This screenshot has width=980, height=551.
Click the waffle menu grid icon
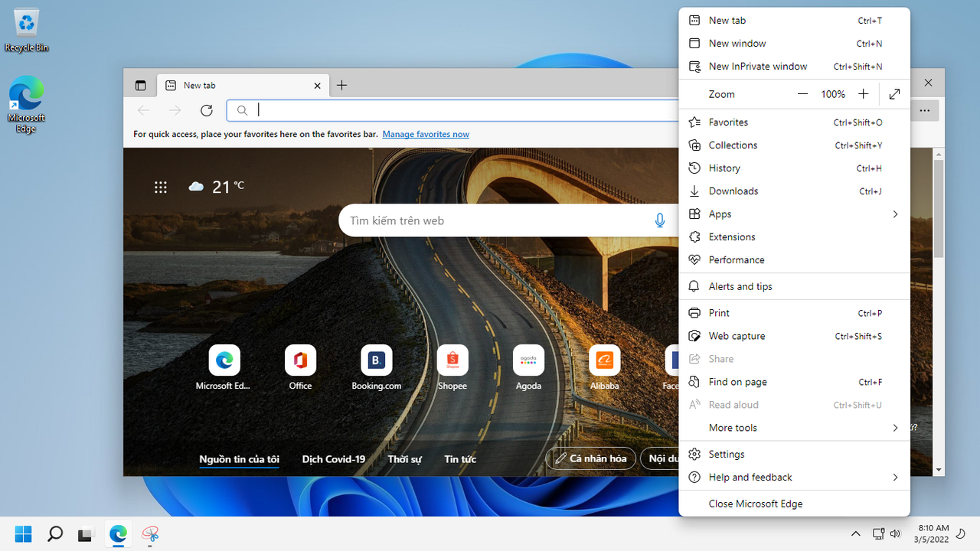coord(160,187)
